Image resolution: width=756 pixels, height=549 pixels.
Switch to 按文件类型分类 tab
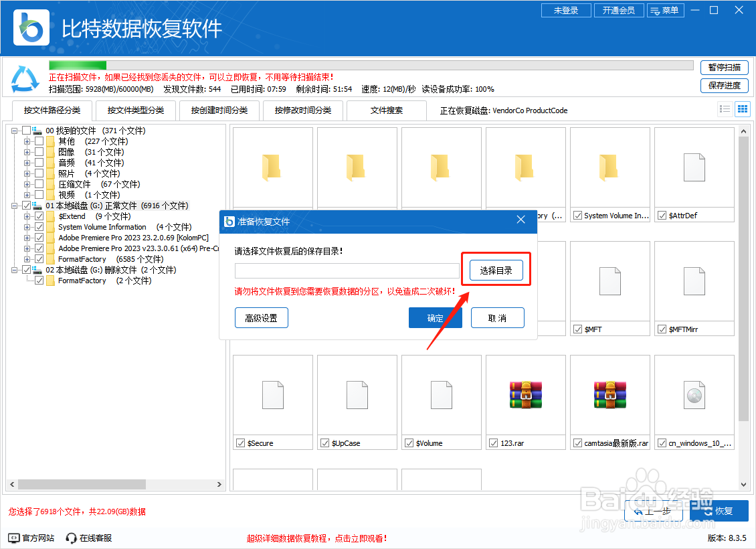click(135, 110)
